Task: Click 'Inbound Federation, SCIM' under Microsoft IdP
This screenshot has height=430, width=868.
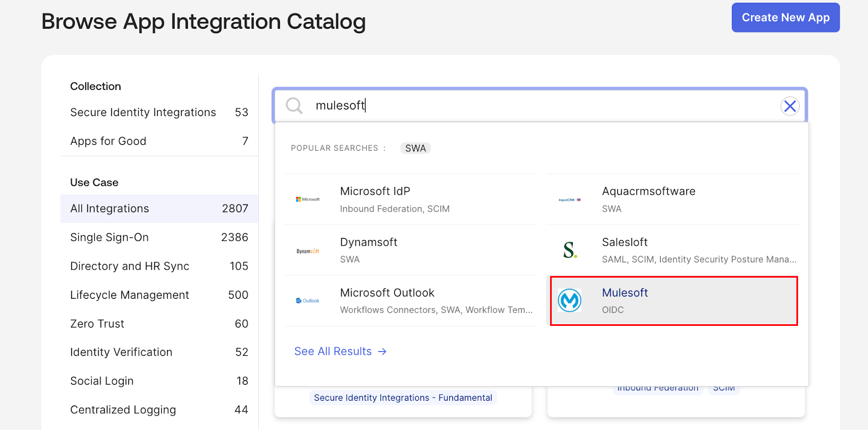Action: click(x=395, y=209)
